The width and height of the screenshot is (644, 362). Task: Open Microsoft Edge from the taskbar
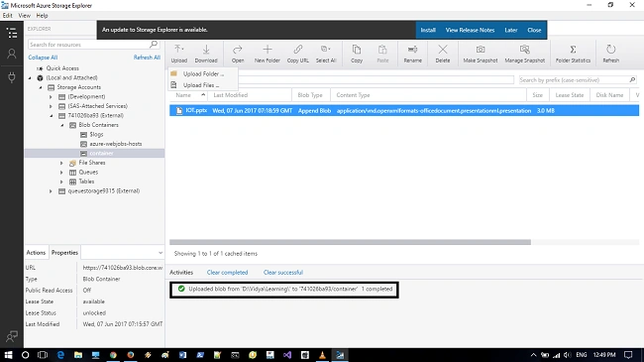(60, 355)
